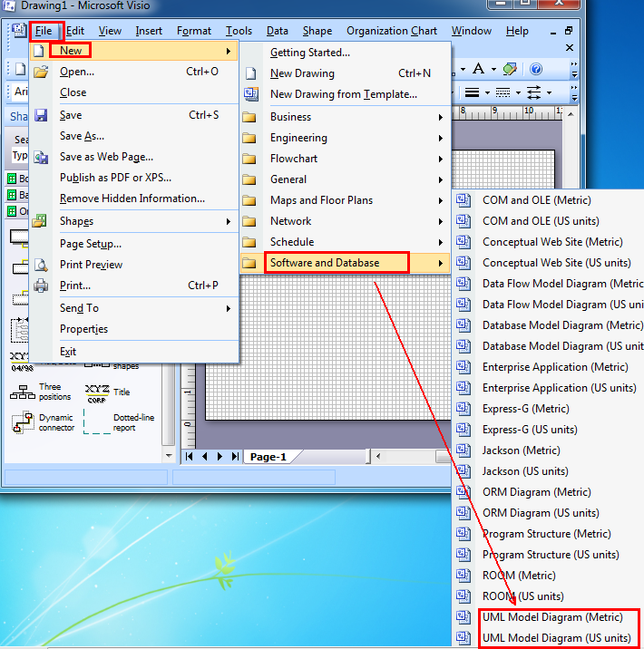The width and height of the screenshot is (644, 649).
Task: Click the Dotted-line report shape icon
Action: (x=97, y=421)
